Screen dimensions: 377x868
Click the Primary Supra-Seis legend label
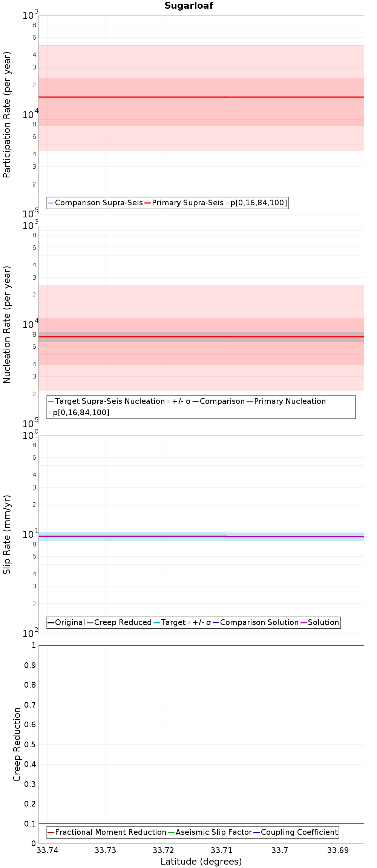(x=184, y=203)
